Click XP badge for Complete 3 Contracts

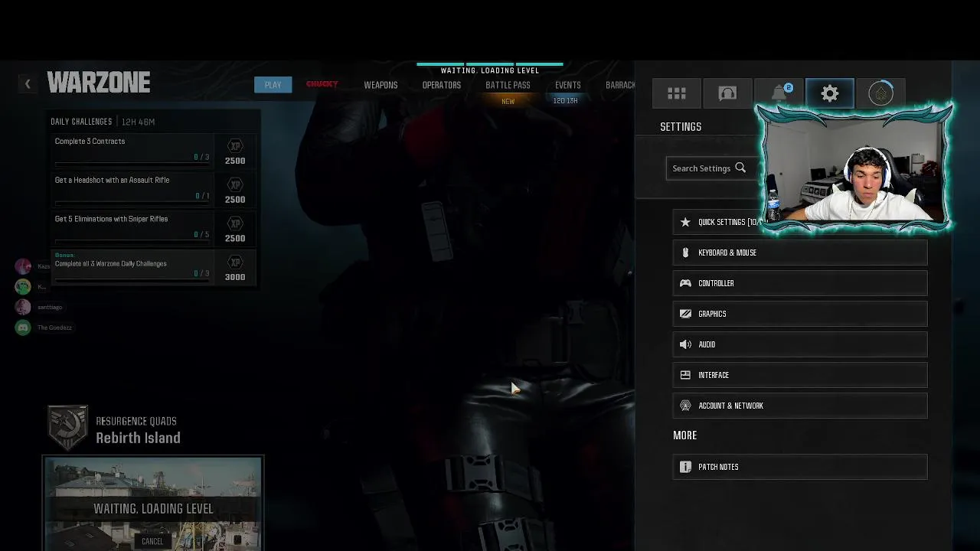pyautogui.click(x=235, y=145)
